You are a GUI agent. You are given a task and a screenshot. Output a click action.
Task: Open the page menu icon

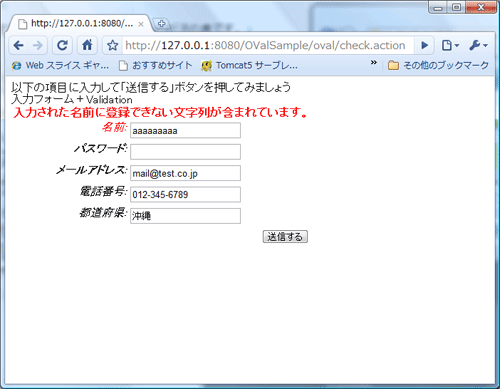coord(450,45)
